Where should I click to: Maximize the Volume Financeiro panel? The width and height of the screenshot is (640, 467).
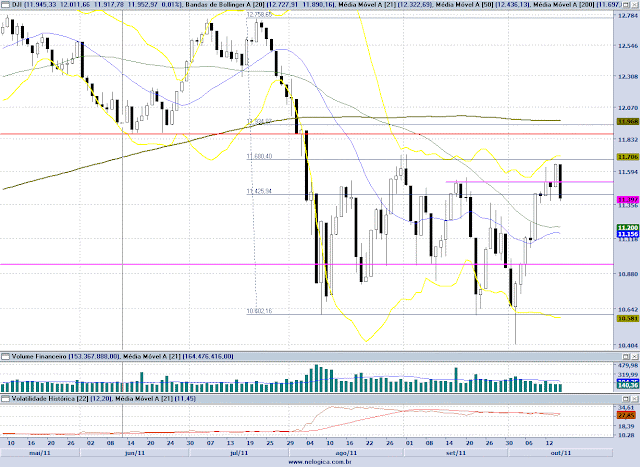click(x=626, y=356)
